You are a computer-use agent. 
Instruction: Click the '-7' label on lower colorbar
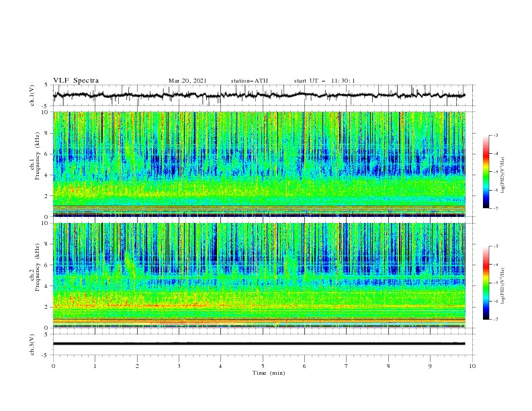coord(495,320)
